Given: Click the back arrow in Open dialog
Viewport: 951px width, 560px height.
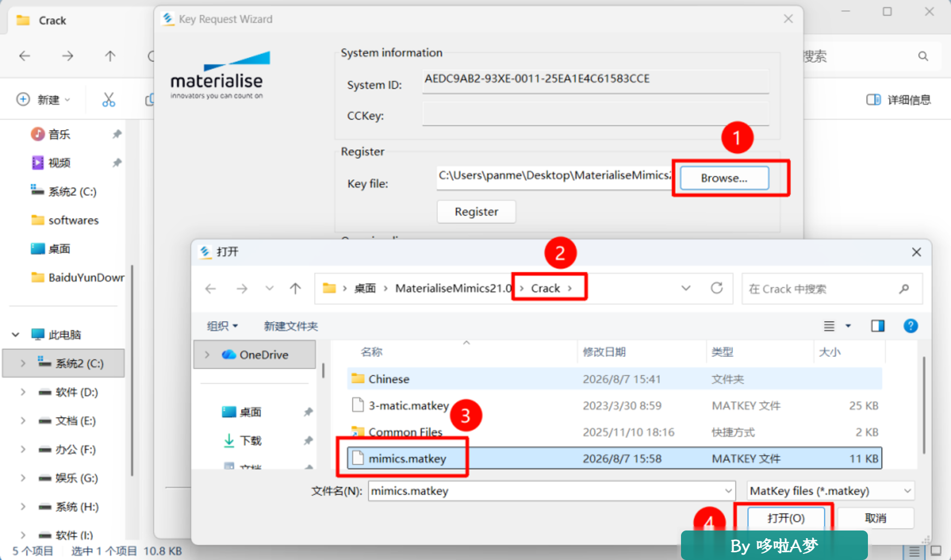Looking at the screenshot, I should [210, 288].
